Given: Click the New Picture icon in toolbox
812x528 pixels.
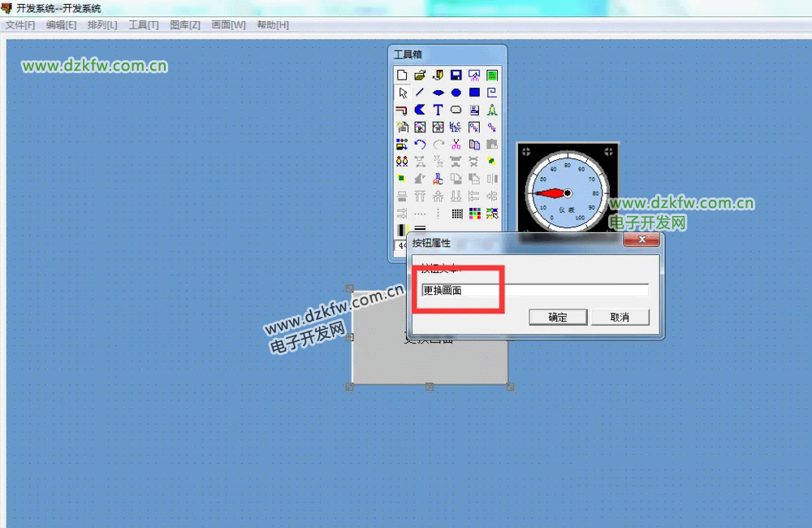Looking at the screenshot, I should tap(402, 75).
